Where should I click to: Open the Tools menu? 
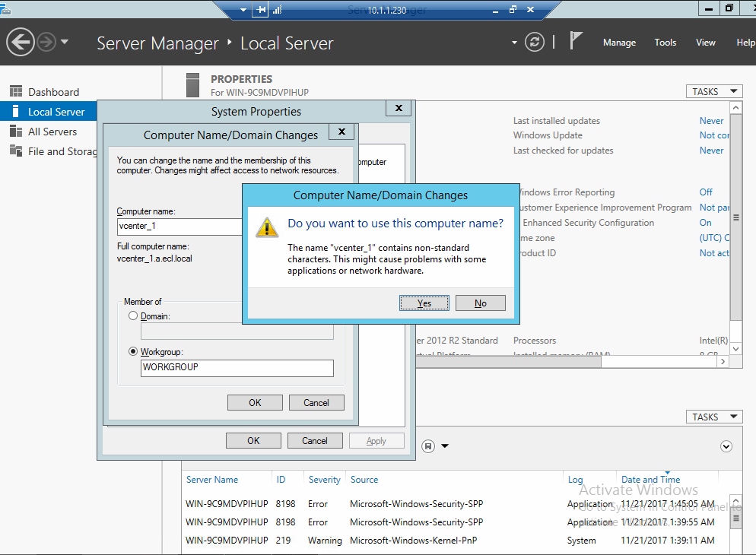tap(665, 43)
